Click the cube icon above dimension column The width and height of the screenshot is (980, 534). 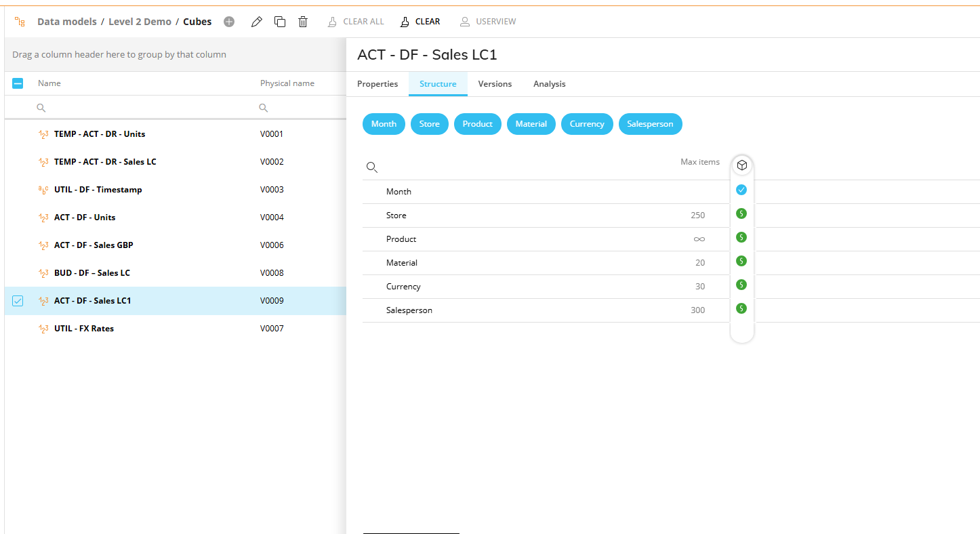742,165
